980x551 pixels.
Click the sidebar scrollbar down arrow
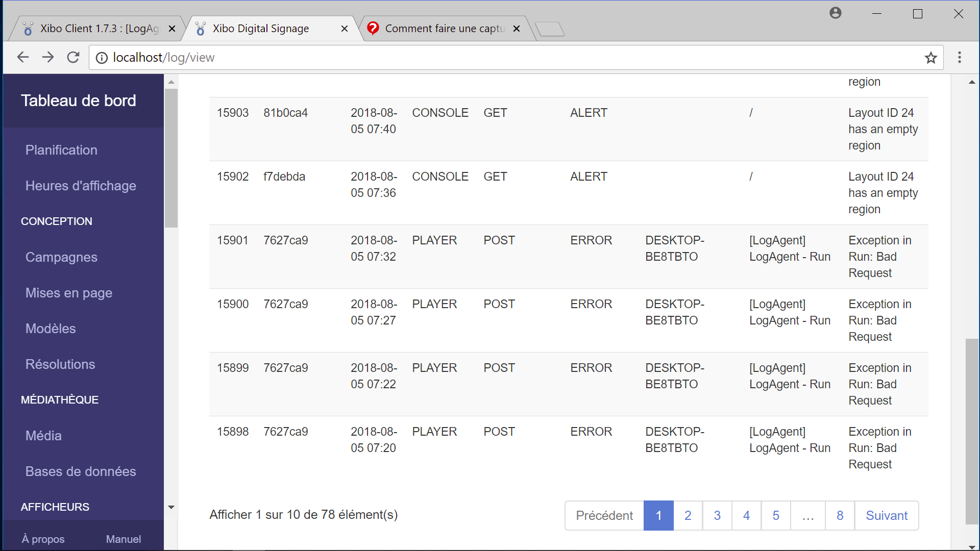(171, 507)
